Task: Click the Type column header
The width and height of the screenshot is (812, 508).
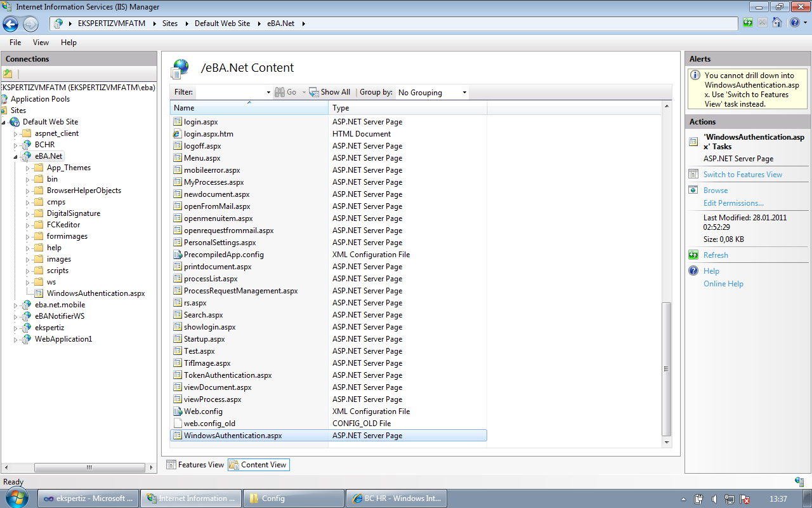Action: (407, 108)
